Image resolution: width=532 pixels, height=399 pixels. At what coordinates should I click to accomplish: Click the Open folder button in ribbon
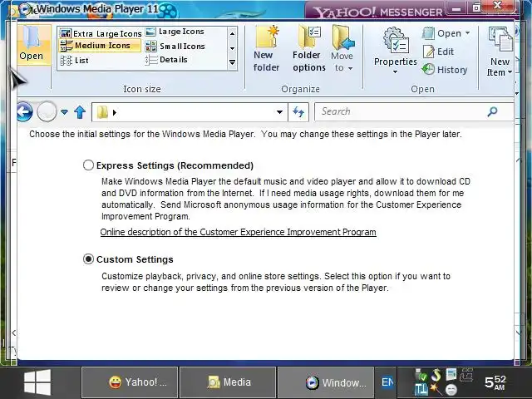[x=33, y=44]
